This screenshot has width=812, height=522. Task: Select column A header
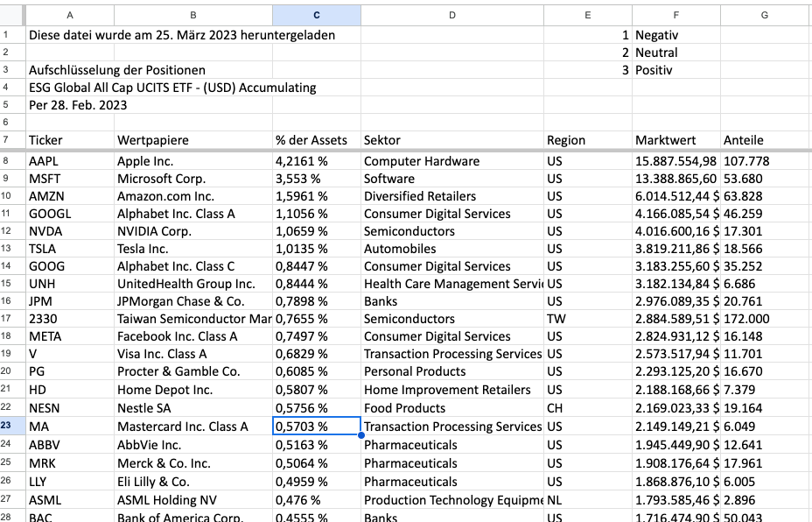(x=70, y=16)
